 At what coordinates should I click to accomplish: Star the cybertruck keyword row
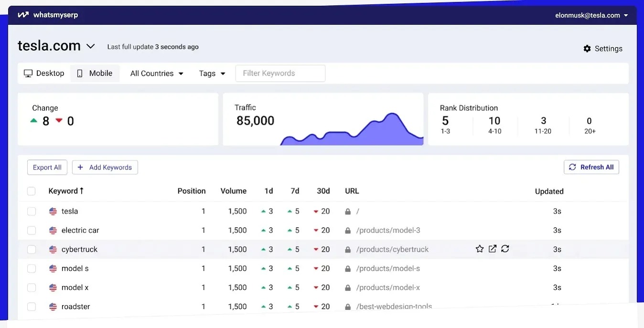480,249
